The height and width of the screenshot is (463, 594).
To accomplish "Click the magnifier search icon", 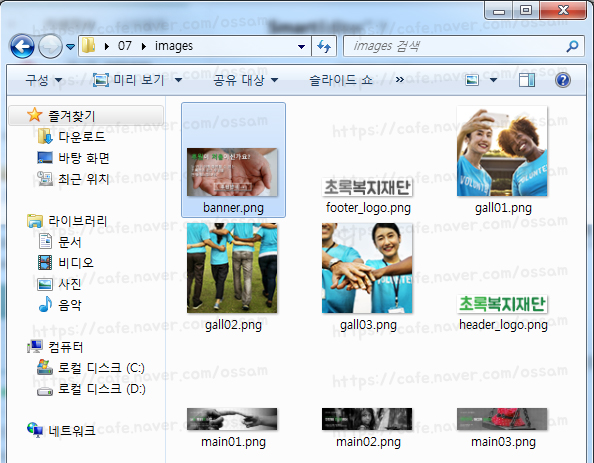I will click(572, 46).
